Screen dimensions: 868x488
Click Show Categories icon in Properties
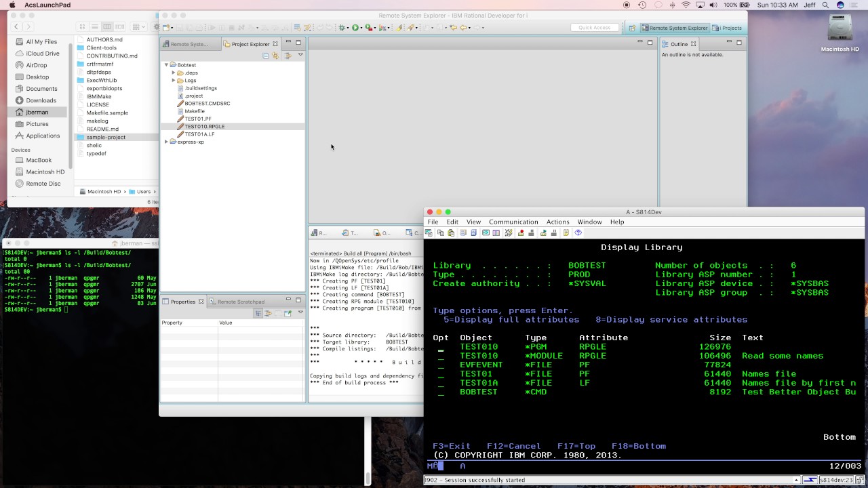[258, 313]
